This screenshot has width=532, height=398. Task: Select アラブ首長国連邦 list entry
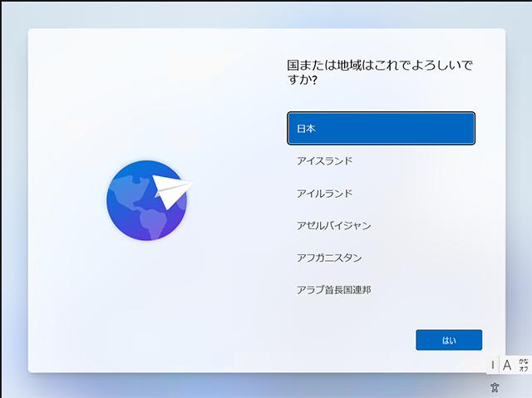point(381,290)
